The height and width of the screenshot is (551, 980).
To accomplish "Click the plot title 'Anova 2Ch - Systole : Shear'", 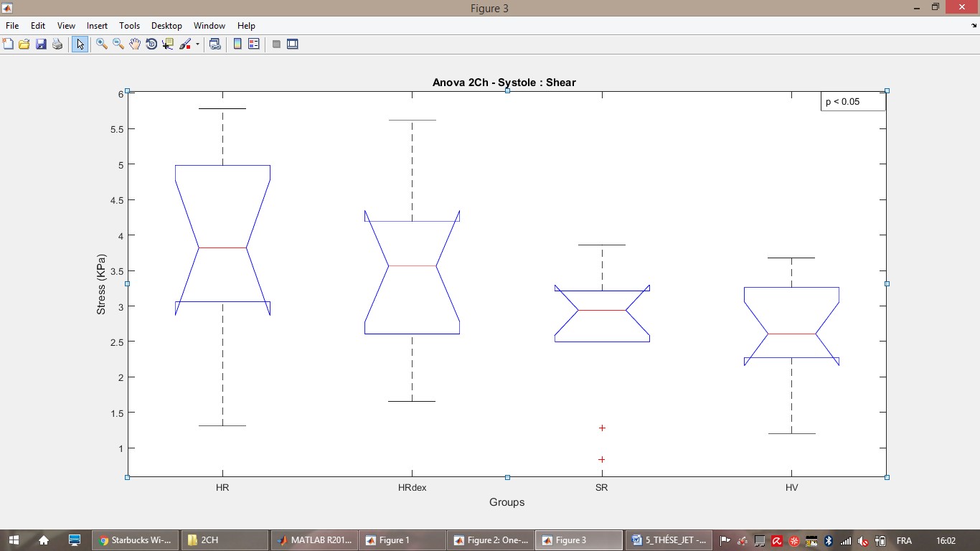I will 504,83.
